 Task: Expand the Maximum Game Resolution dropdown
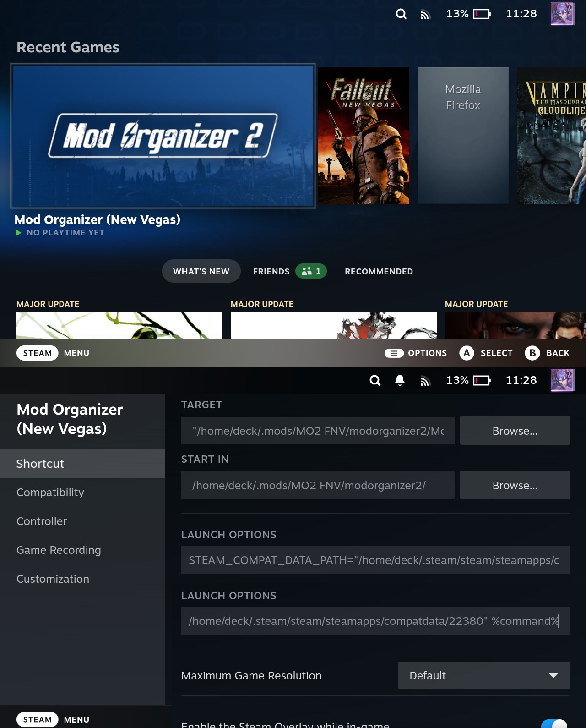(x=484, y=675)
